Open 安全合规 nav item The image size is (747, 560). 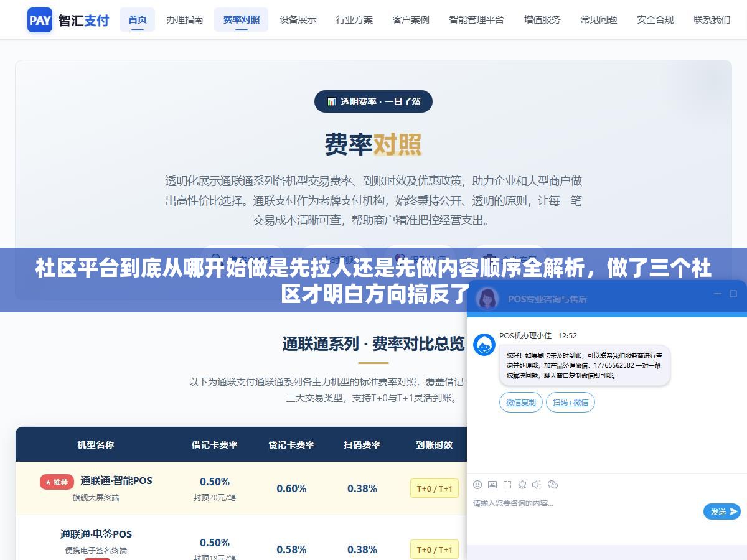point(655,19)
